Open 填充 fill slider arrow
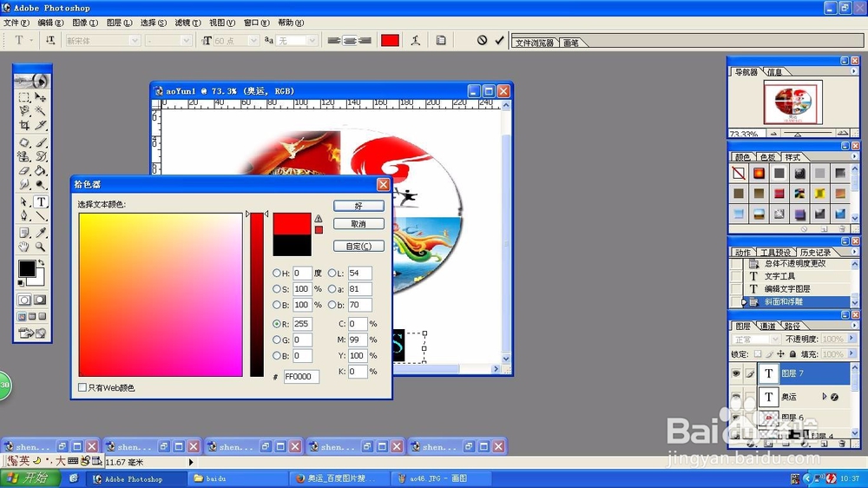The image size is (868, 488). point(851,353)
